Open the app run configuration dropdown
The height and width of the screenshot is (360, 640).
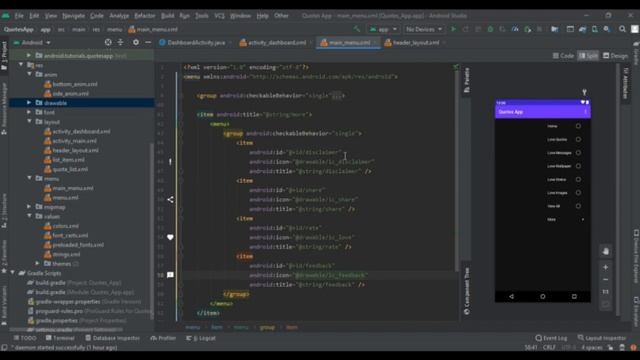coord(383,29)
